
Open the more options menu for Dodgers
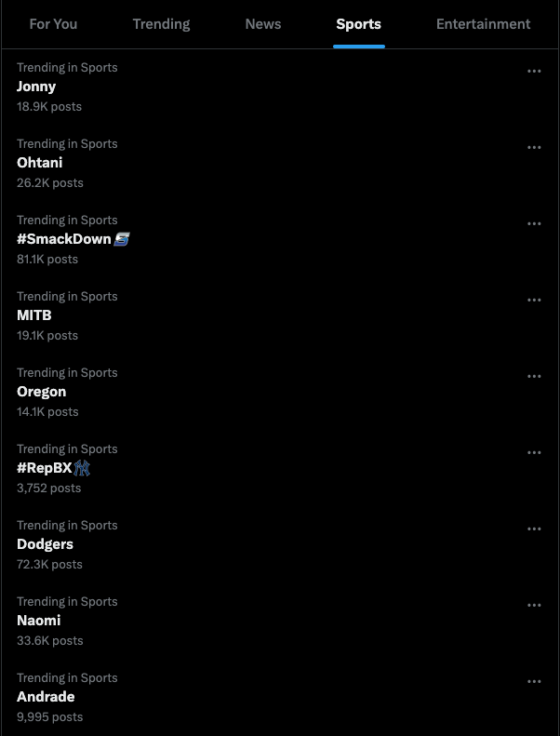coord(534,529)
